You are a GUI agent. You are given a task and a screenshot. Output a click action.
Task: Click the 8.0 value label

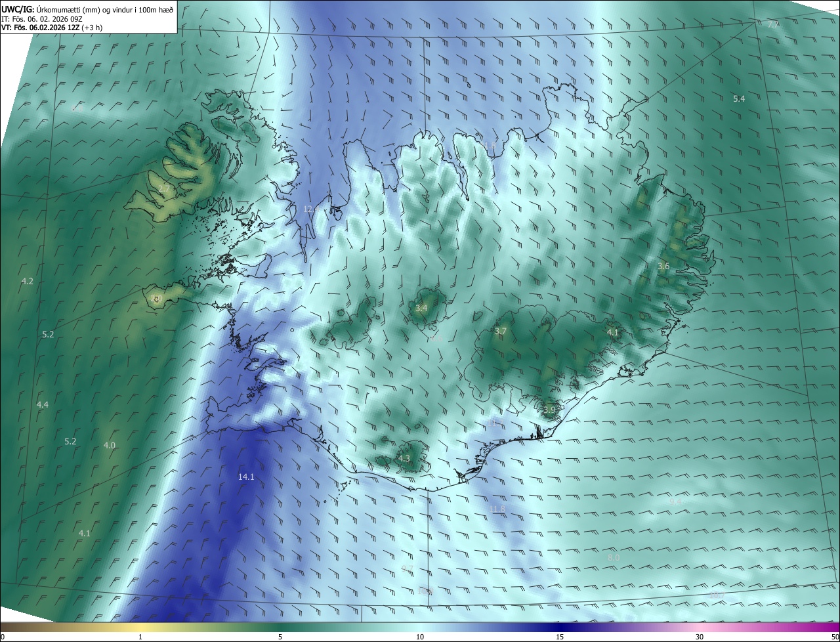point(614,557)
